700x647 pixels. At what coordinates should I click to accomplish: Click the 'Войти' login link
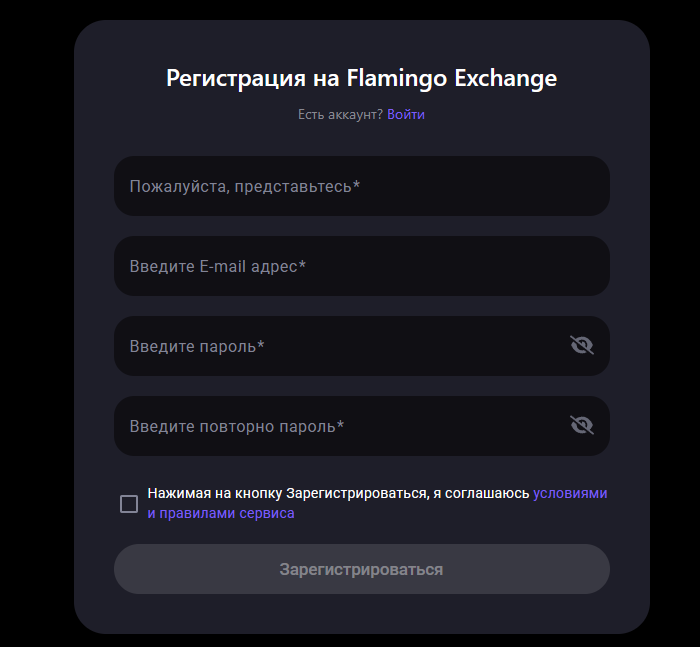tap(406, 115)
